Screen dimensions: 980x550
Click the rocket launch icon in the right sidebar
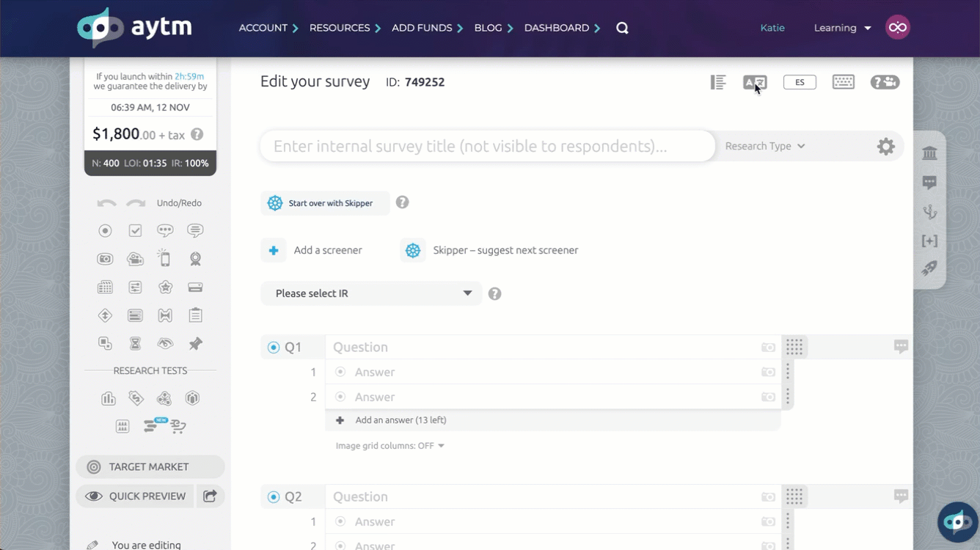pyautogui.click(x=929, y=269)
